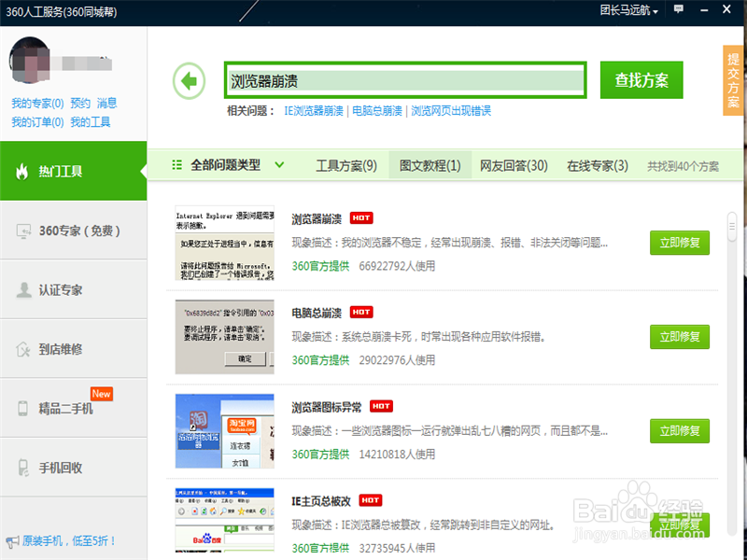This screenshot has width=747, height=560.
Task: Click the orange 提交方案 side tab
Action: coord(733,80)
